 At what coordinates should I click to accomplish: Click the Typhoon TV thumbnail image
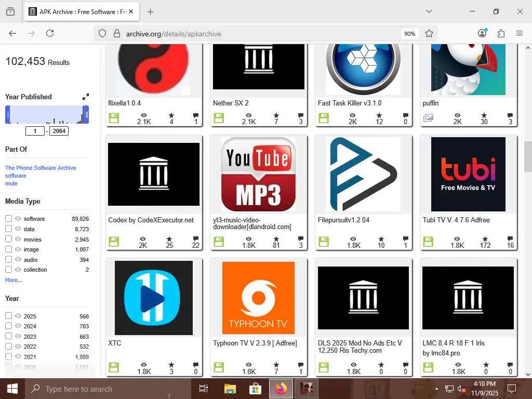259,298
